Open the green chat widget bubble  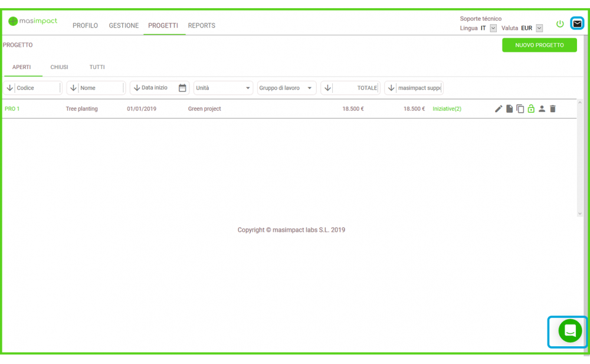tap(569, 331)
